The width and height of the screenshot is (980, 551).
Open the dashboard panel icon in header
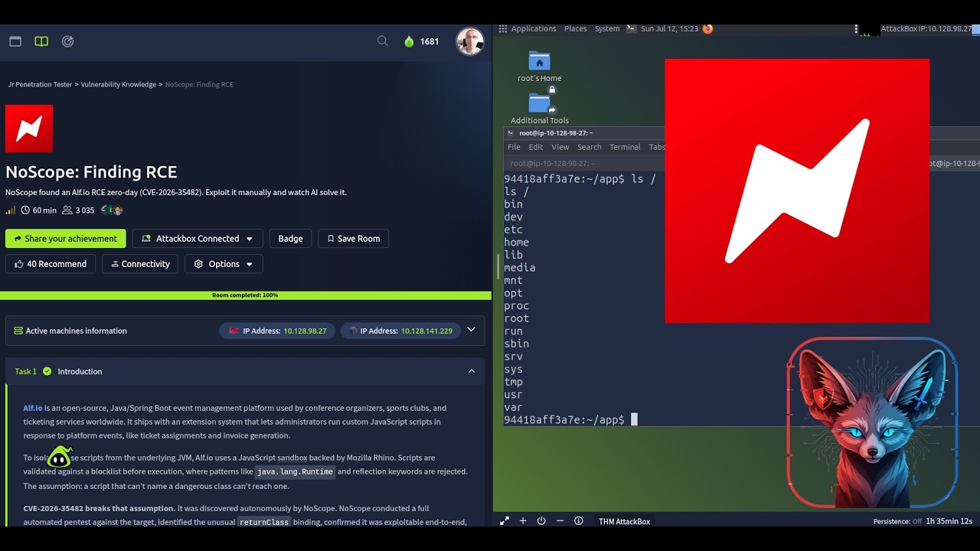15,41
